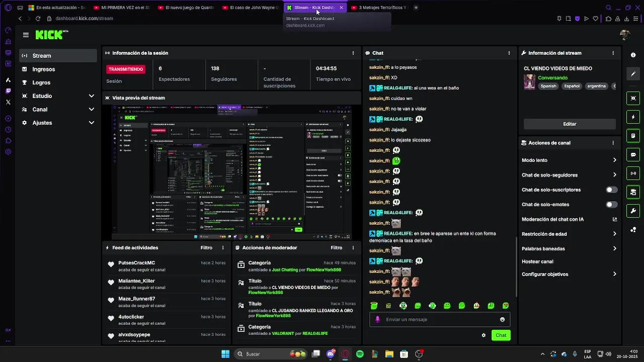Screen dimensions: 644x362
Task: Click the Editar button
Action: [570, 124]
